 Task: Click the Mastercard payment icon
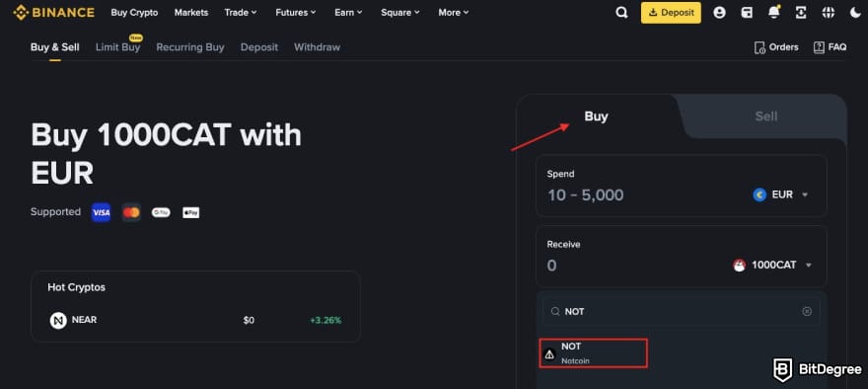pyautogui.click(x=131, y=212)
